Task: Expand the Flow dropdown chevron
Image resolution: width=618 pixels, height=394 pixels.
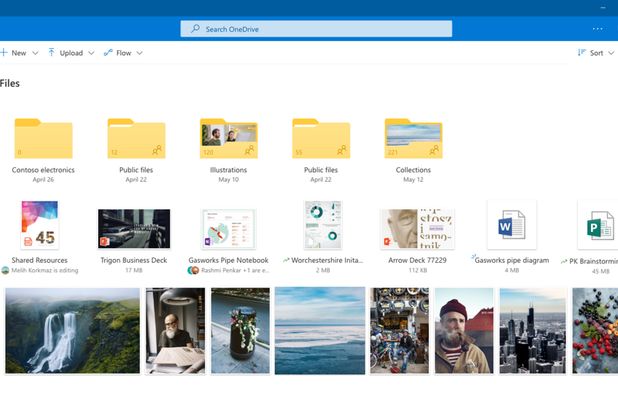Action: (x=139, y=53)
